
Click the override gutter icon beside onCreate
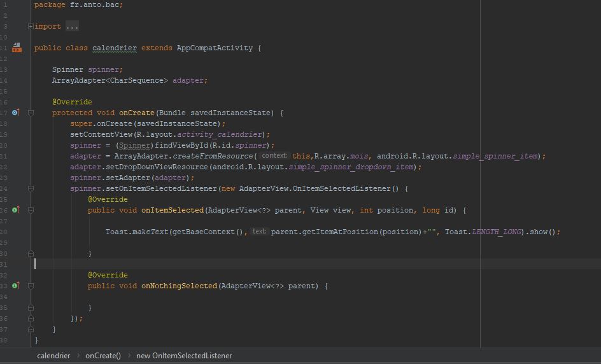[16, 113]
